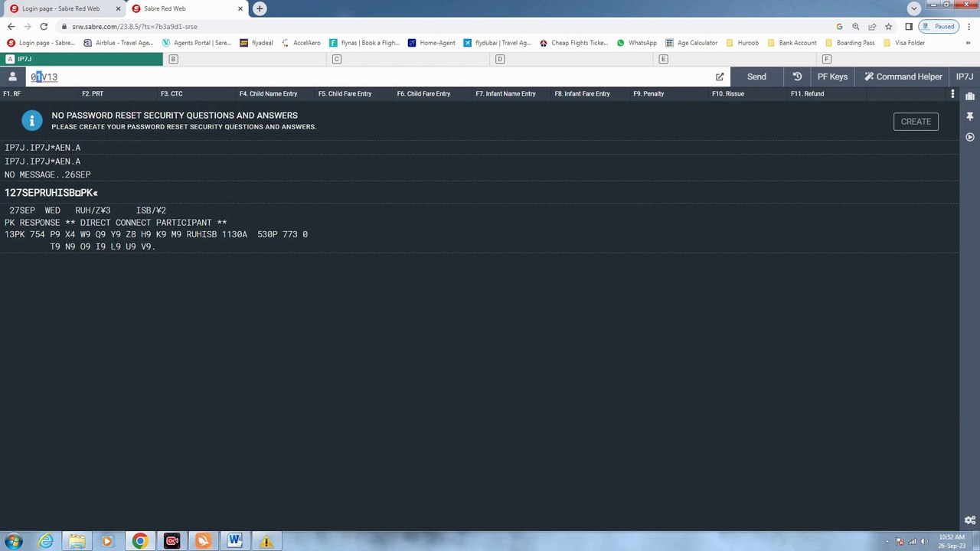Click the IP7J account button
980x551 pixels.
click(x=965, y=77)
